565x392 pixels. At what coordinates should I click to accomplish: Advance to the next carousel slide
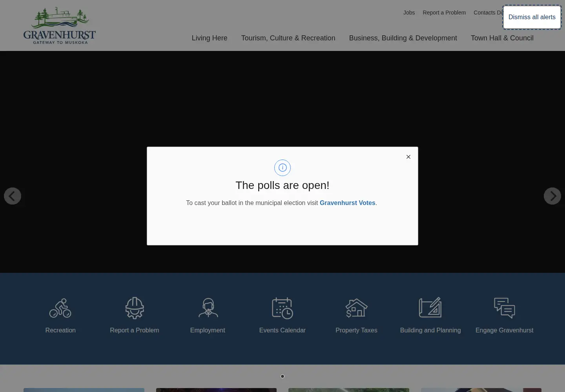552,196
